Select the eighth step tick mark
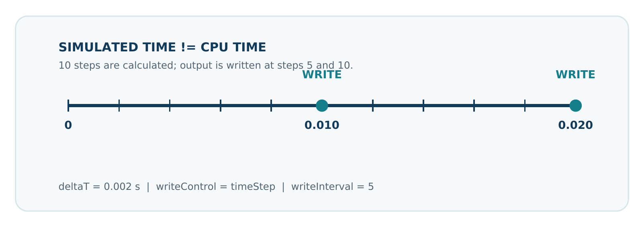The height and width of the screenshot is (226, 644). pos(474,106)
